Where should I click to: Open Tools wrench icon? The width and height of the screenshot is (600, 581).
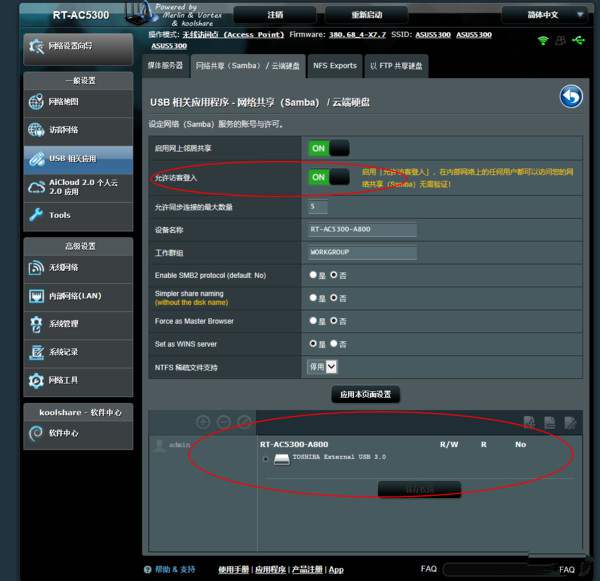tap(36, 215)
